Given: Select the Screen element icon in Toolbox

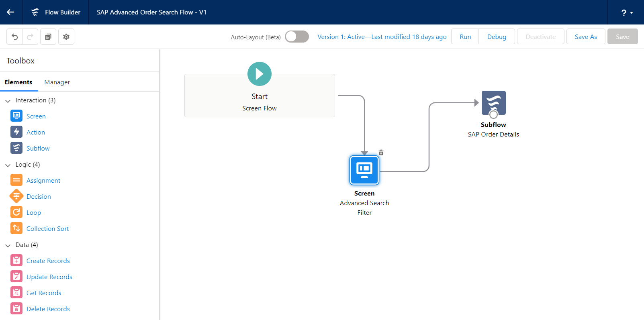Looking at the screenshot, I should click(16, 116).
